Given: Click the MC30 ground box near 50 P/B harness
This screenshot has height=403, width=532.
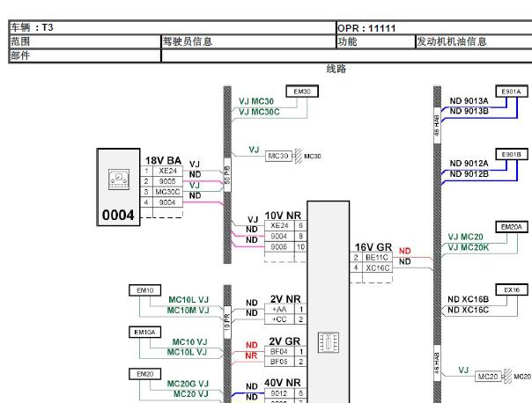Looking at the screenshot, I should point(278,156).
